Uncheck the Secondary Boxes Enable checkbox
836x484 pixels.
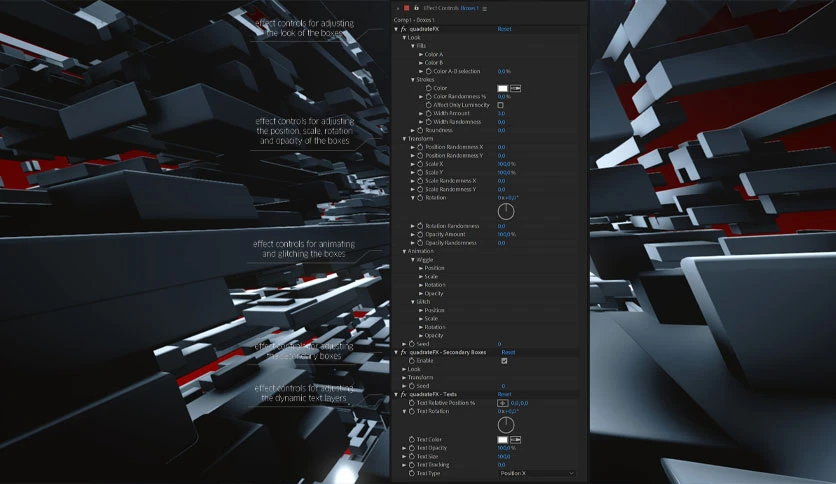point(504,361)
